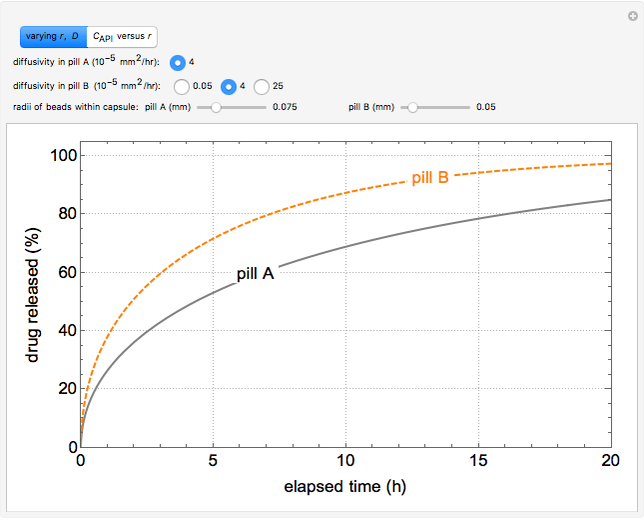Click the y-axis tick label 100
The image size is (644, 520).
[63, 155]
